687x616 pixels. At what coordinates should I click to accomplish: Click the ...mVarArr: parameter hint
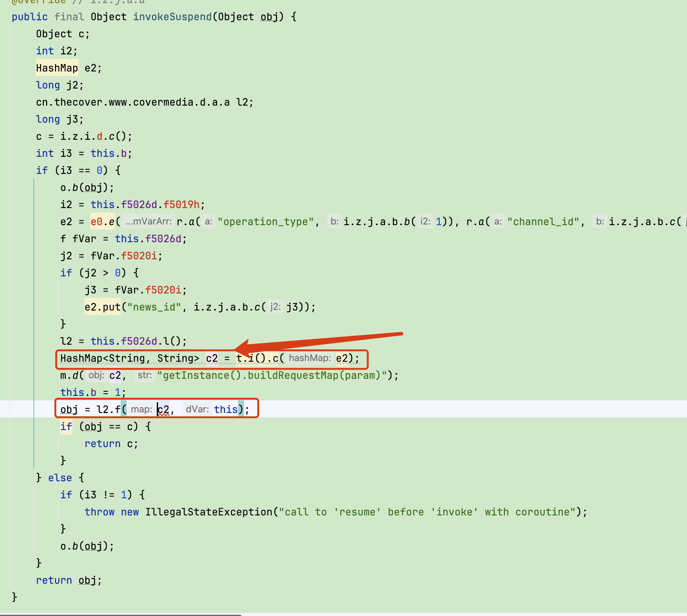(x=148, y=222)
